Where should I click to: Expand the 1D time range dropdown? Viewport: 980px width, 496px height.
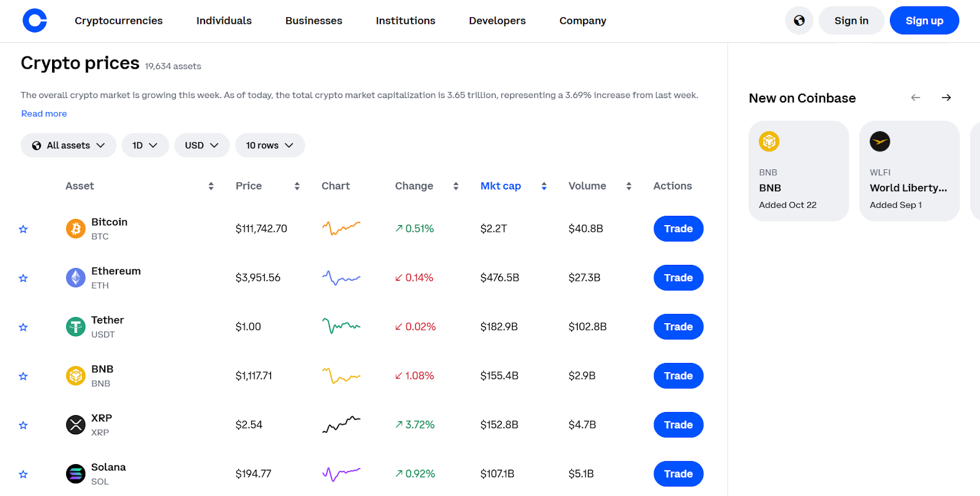pyautogui.click(x=145, y=145)
